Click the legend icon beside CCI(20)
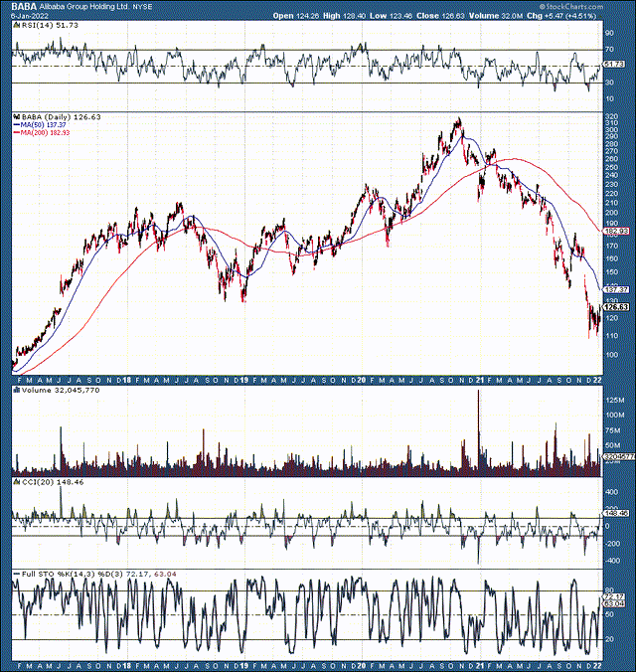The image size is (636, 672). 17,482
